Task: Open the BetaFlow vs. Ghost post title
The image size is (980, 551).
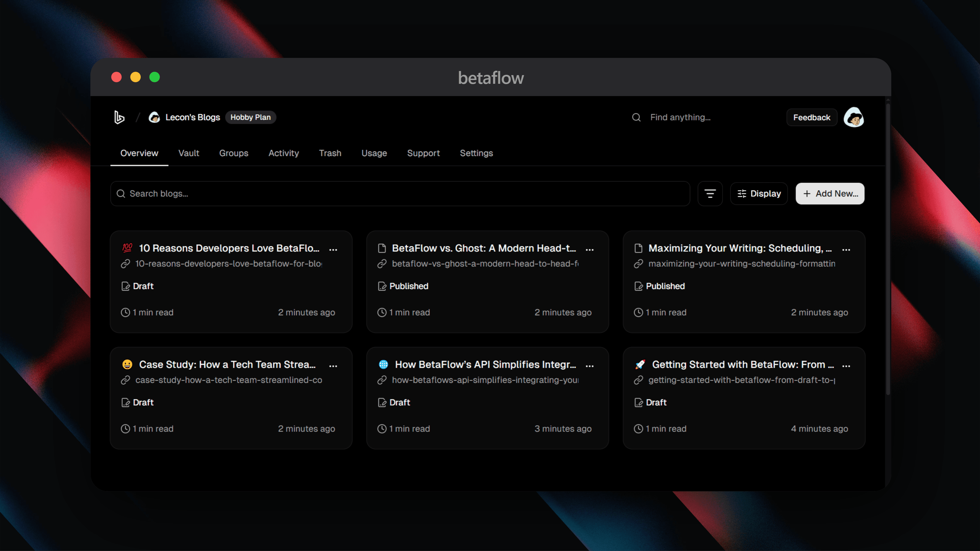Action: (484, 248)
